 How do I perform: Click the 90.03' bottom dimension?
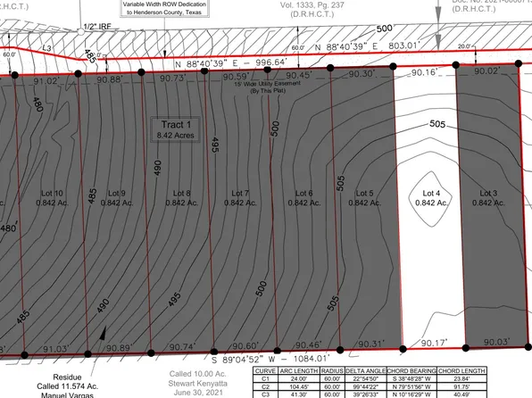[497, 342]
